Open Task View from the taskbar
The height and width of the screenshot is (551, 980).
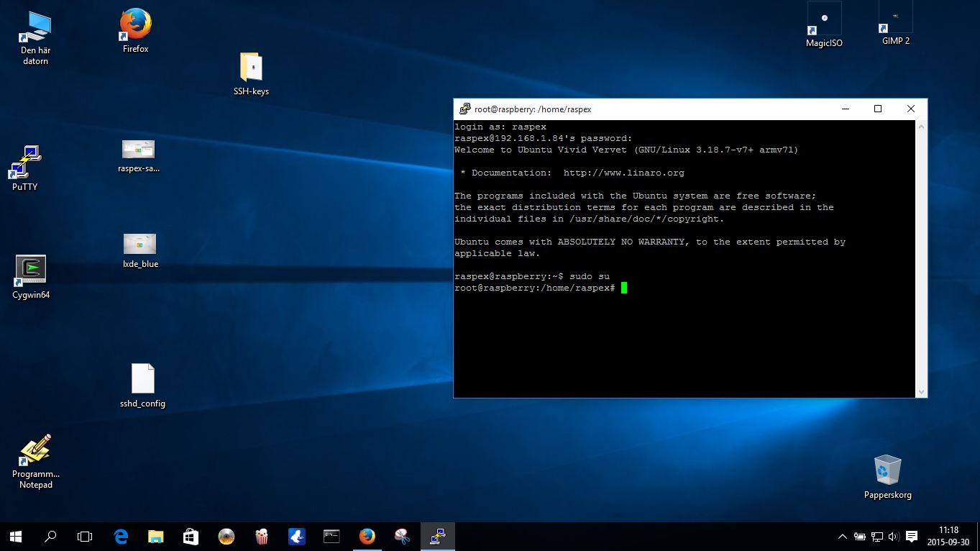(85, 537)
